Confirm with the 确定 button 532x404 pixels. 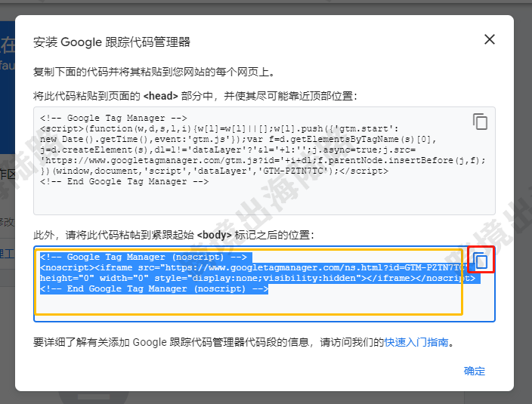tap(475, 371)
